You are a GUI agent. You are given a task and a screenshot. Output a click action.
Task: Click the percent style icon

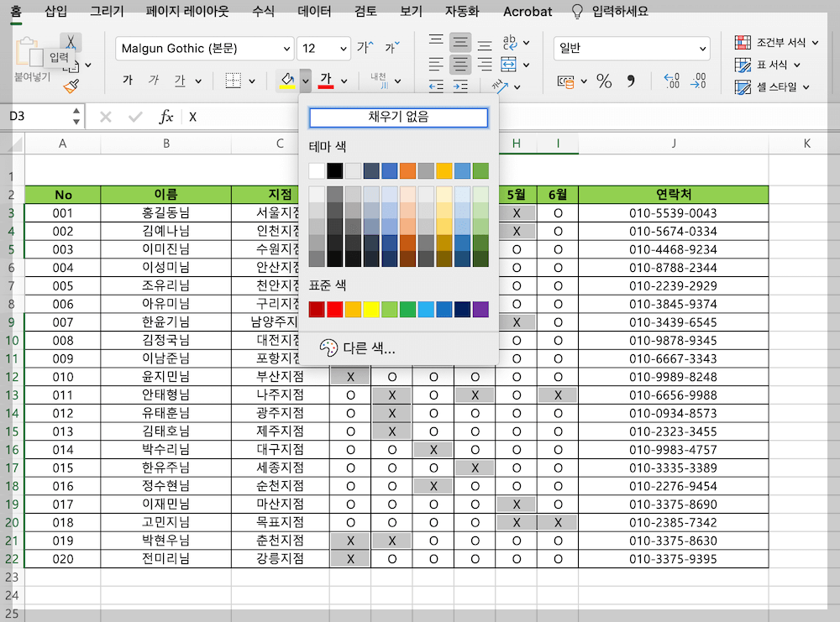point(604,81)
